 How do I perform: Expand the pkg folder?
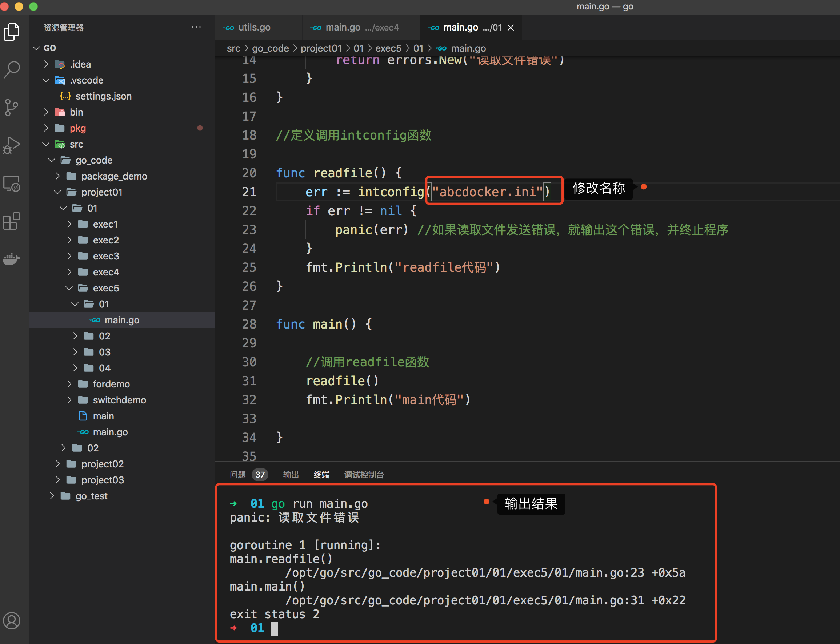(x=77, y=128)
